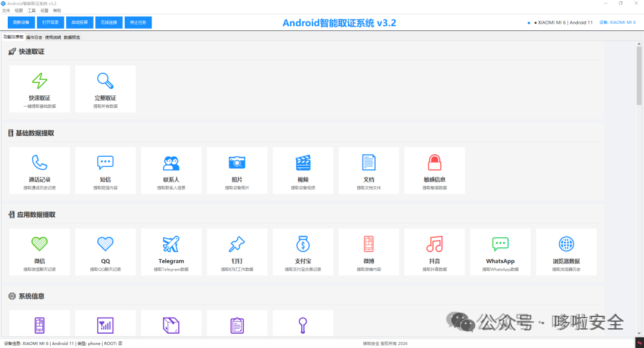Open purple key icon in 系统信息
This screenshot has height=348, width=644.
[303, 325]
